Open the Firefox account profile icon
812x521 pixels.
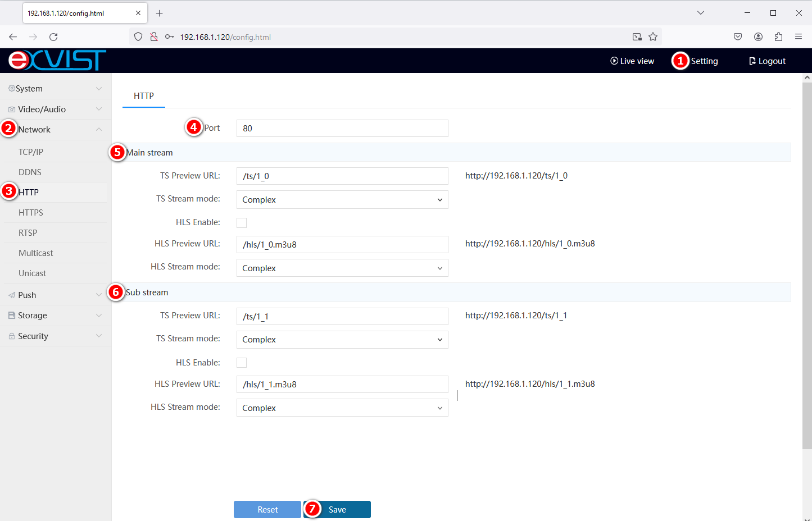point(758,37)
